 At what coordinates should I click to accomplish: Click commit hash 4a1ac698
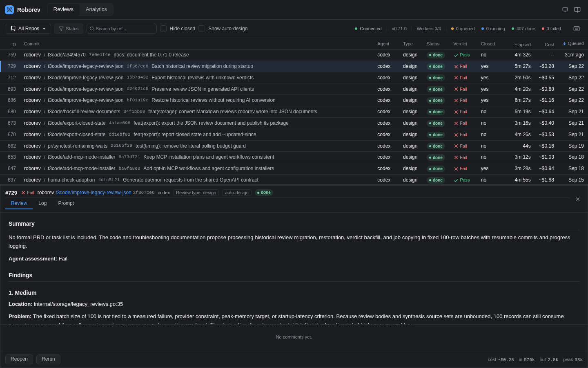point(120,123)
